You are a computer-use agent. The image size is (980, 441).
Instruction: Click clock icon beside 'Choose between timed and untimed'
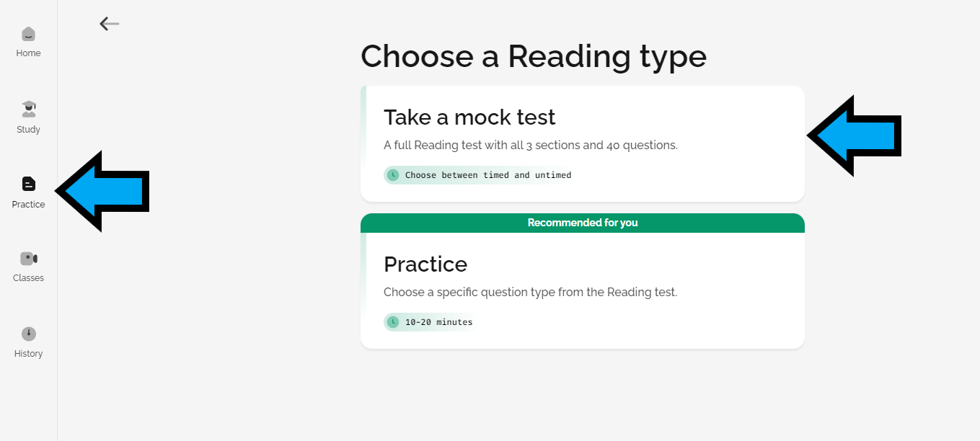click(393, 175)
